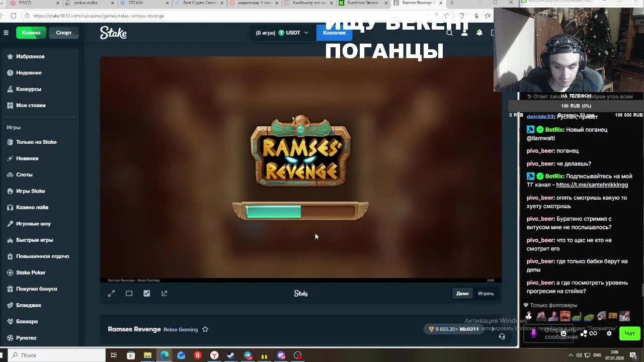Switch to the Спорт section
This screenshot has height=362, width=644.
click(64, 33)
